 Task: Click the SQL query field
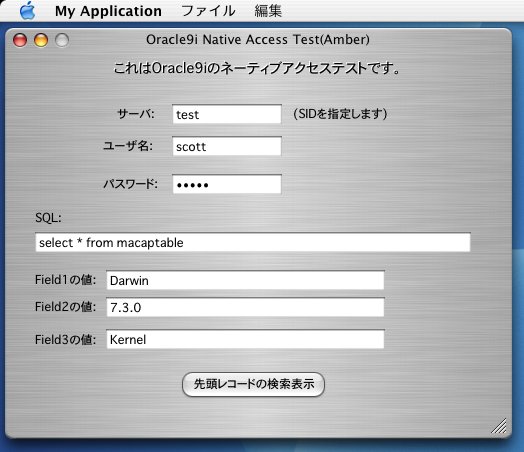[x=253, y=242]
